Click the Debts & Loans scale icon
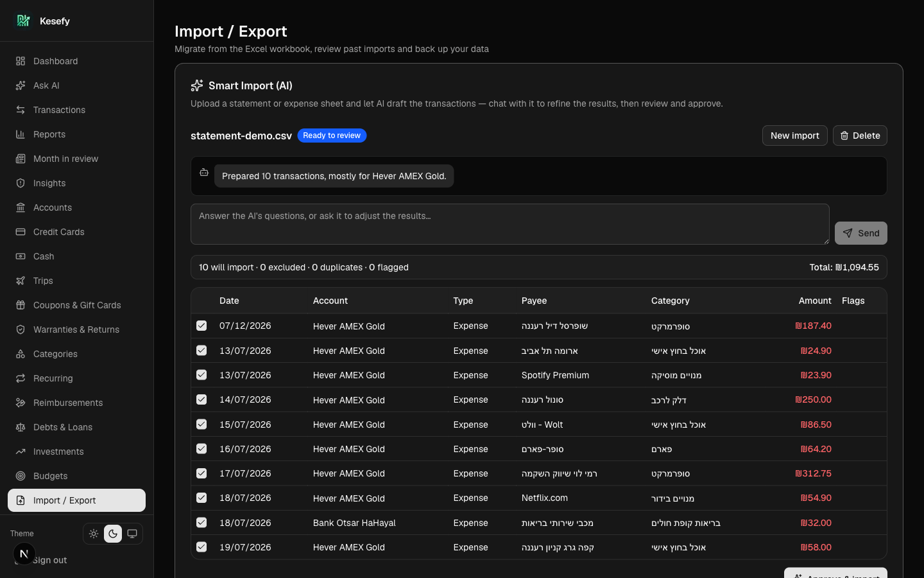The image size is (924, 578). pos(21,427)
